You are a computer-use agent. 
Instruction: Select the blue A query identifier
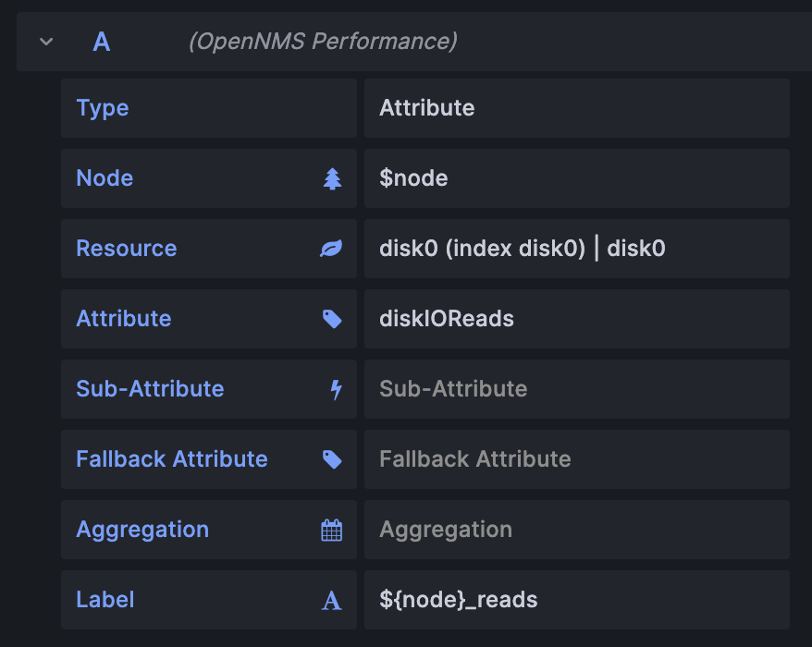102,41
